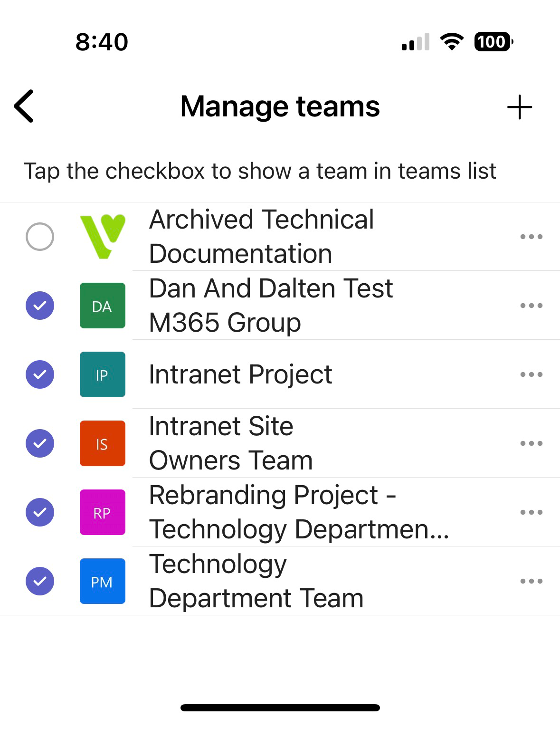Tap the IP team avatar icon
560x747 pixels.
103,374
